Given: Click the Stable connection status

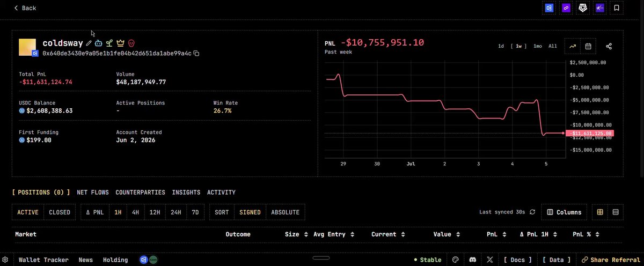Looking at the screenshot, I should (428, 260).
